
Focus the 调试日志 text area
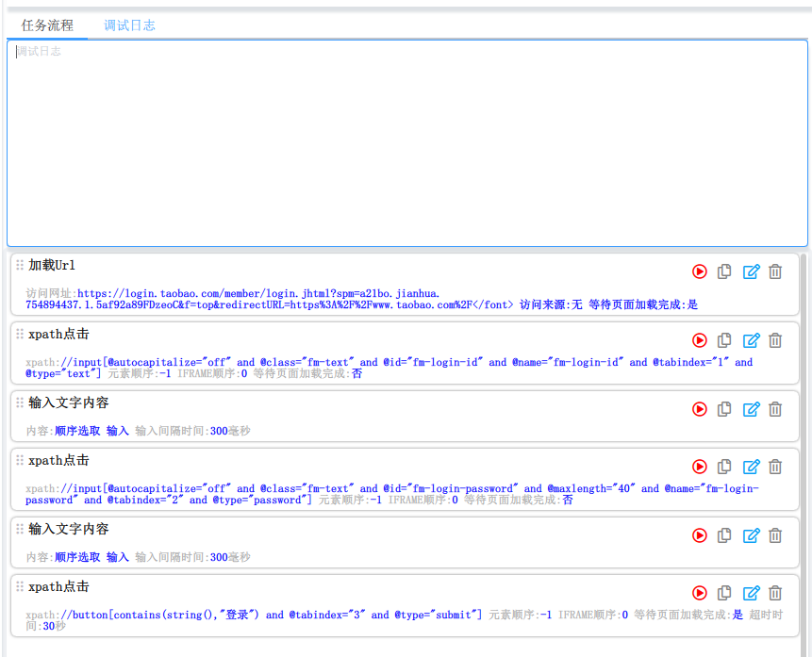(407, 143)
